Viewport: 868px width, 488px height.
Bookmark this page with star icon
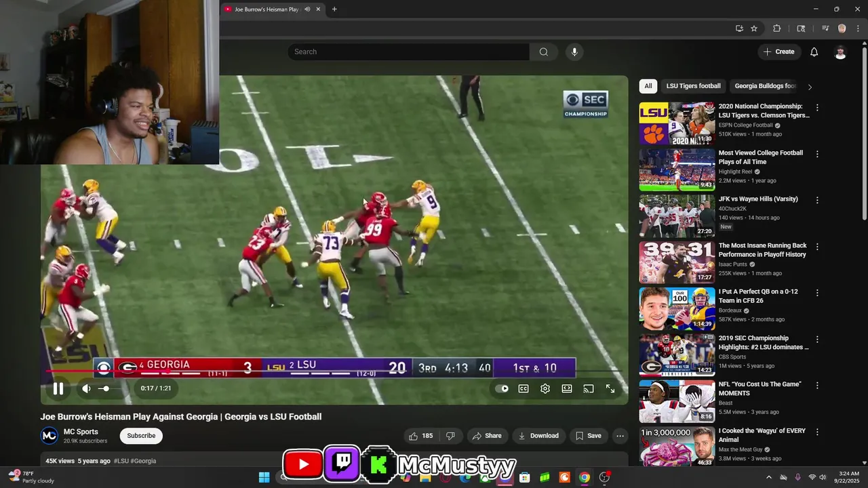[x=754, y=28]
